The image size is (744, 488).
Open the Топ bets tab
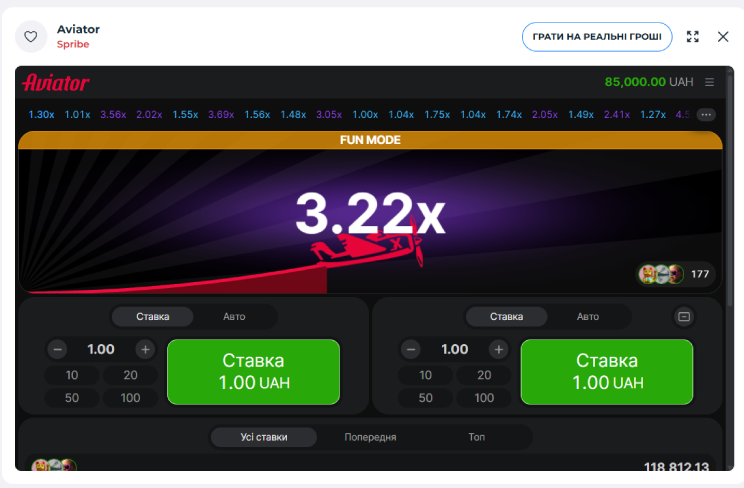click(477, 437)
